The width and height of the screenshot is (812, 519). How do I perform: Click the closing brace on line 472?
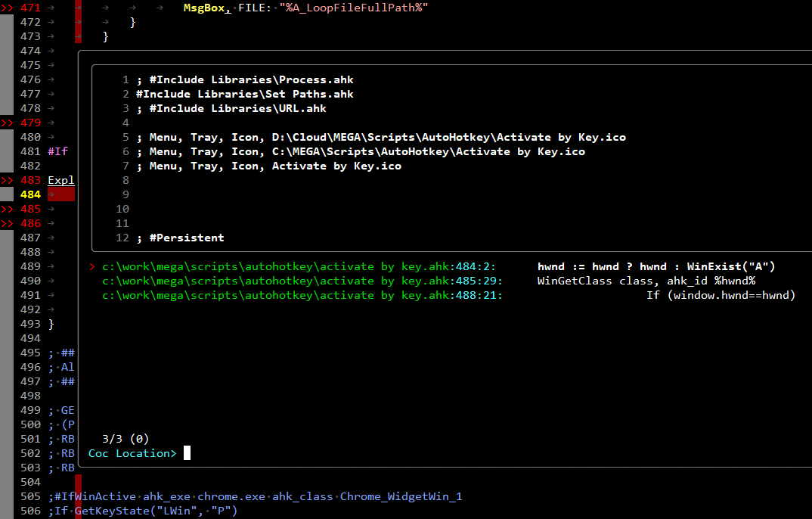[132, 22]
